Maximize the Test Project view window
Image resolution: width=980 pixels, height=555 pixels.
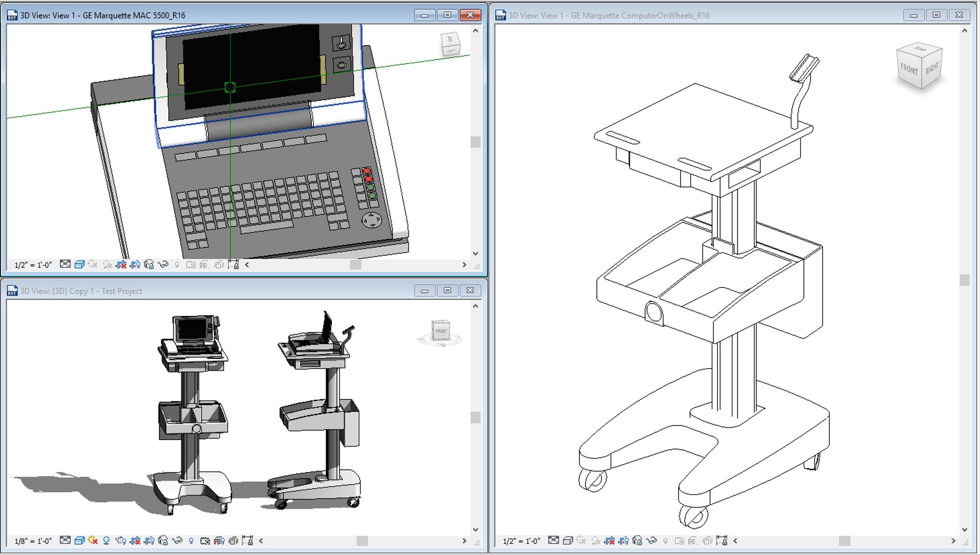click(447, 290)
